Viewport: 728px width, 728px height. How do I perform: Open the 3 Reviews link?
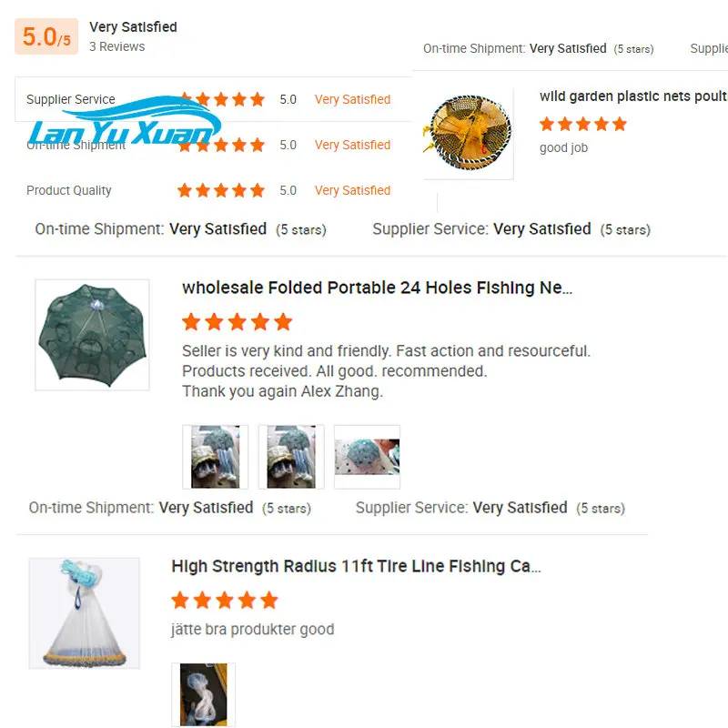click(117, 47)
